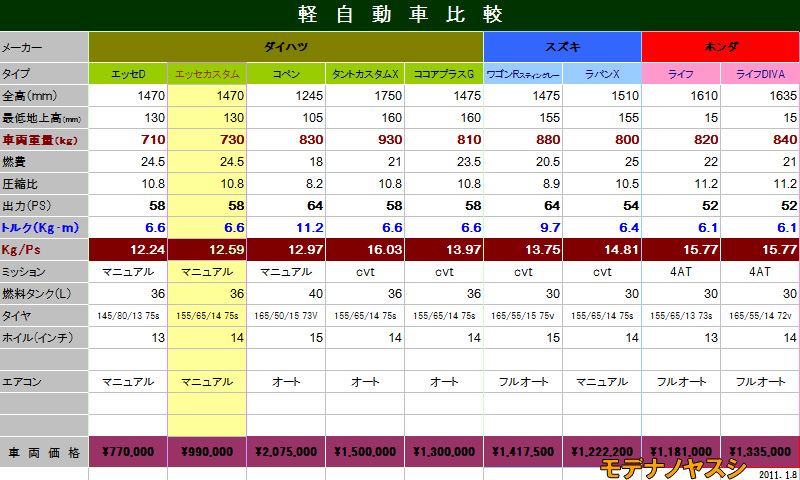Click the 930 weight cell for タントカスタムX
The height and width of the screenshot is (480, 800).
(365, 140)
